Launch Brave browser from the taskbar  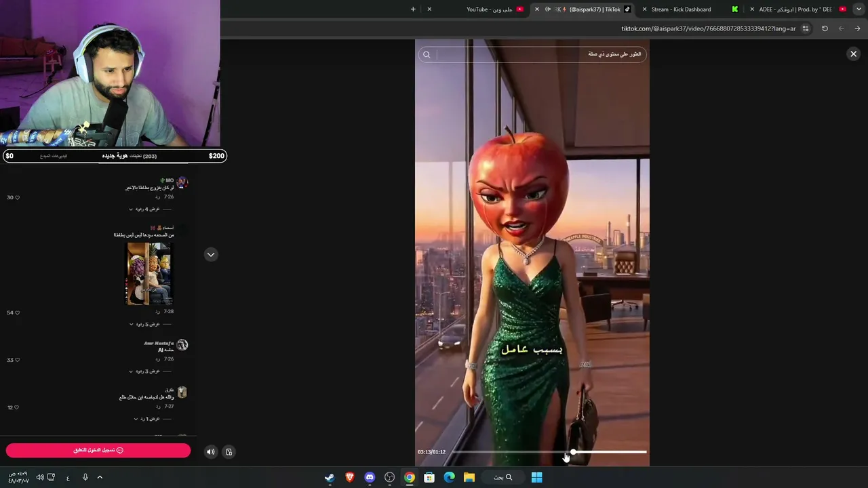[349, 477]
